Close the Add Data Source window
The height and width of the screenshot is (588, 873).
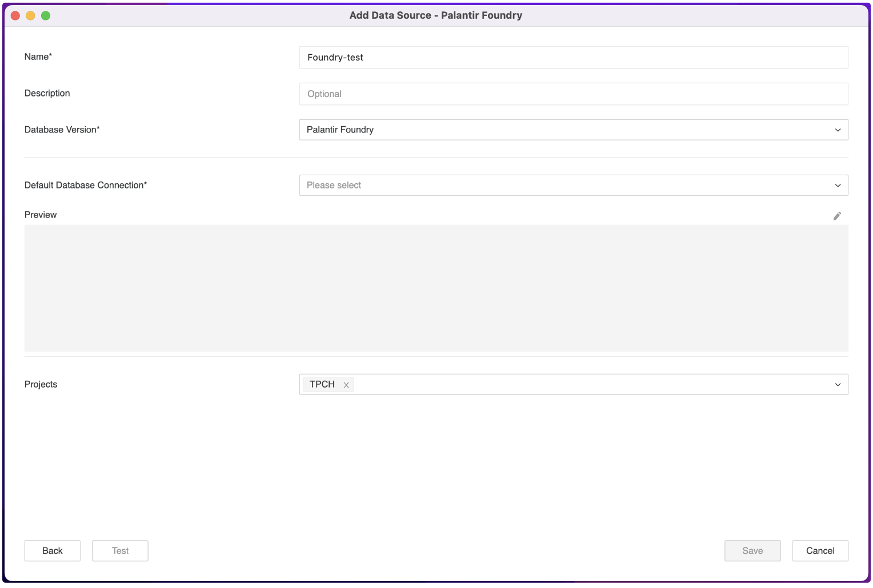(x=15, y=15)
